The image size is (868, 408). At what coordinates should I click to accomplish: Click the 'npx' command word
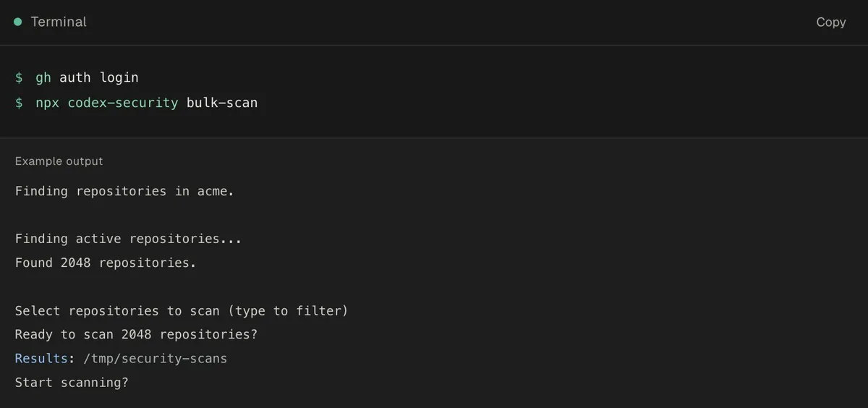[48, 103]
